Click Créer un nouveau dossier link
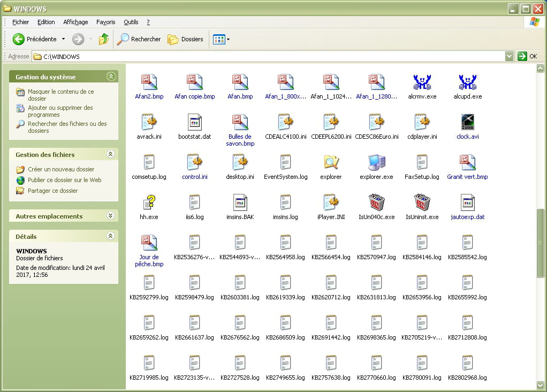547x392 pixels. coord(60,169)
